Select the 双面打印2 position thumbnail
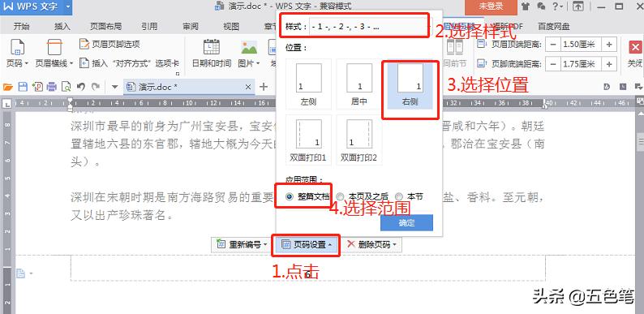 [359, 140]
